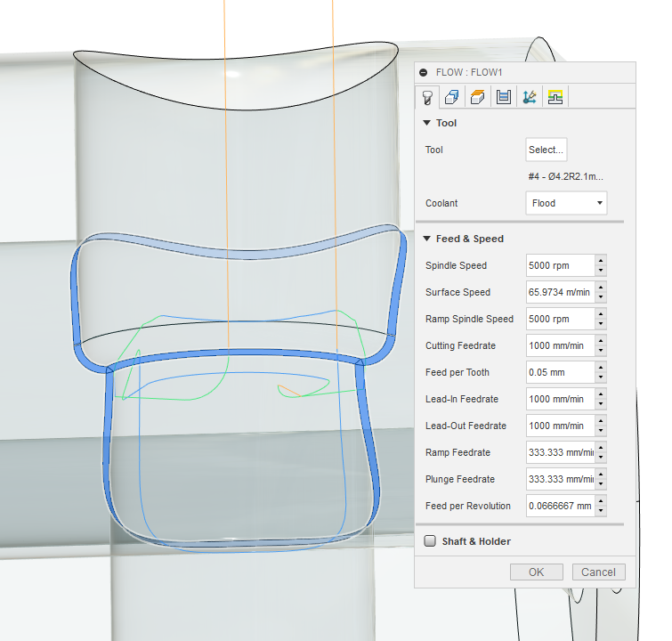Cancel the FLOW dialog
The height and width of the screenshot is (641, 672).
(598, 572)
